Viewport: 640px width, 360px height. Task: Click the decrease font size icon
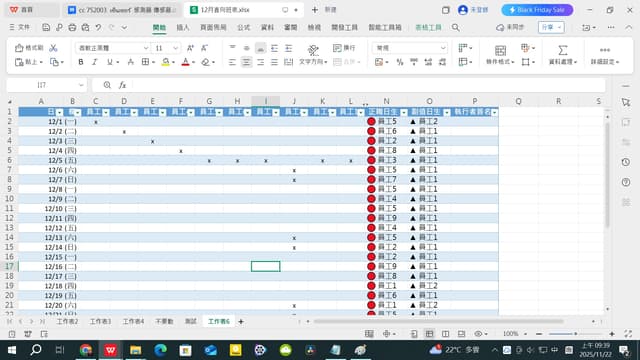pos(204,48)
